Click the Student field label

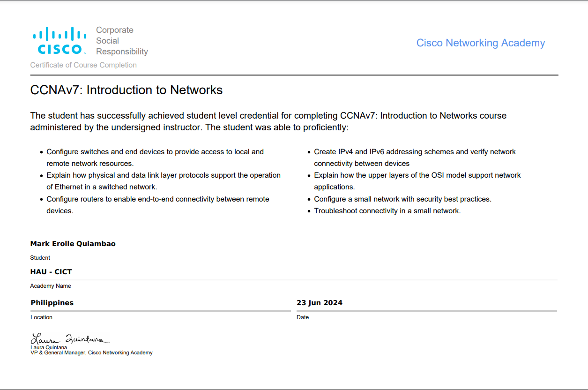click(x=40, y=258)
